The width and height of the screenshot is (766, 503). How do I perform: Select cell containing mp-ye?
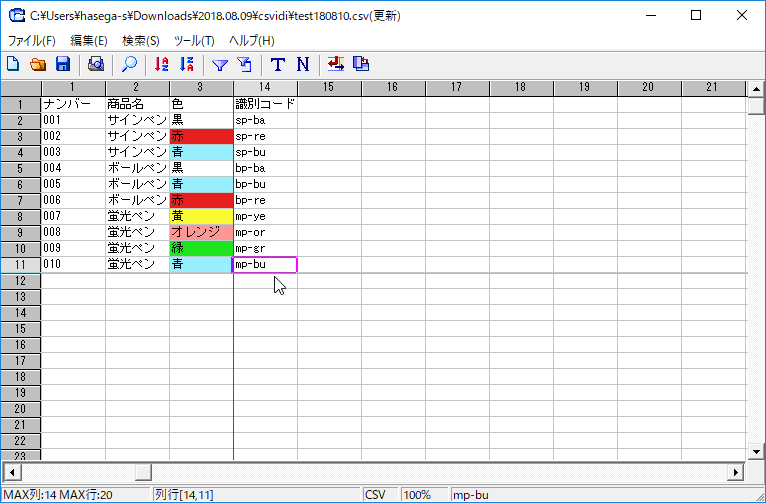click(265, 216)
